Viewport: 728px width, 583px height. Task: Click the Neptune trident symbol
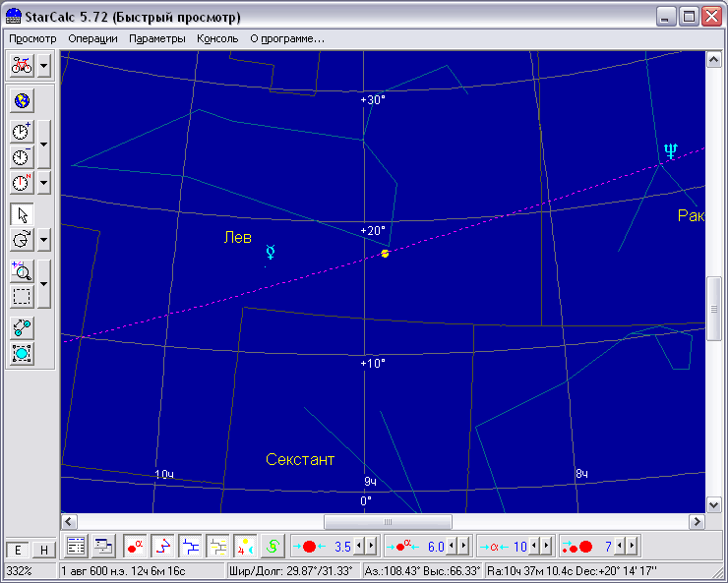670,151
